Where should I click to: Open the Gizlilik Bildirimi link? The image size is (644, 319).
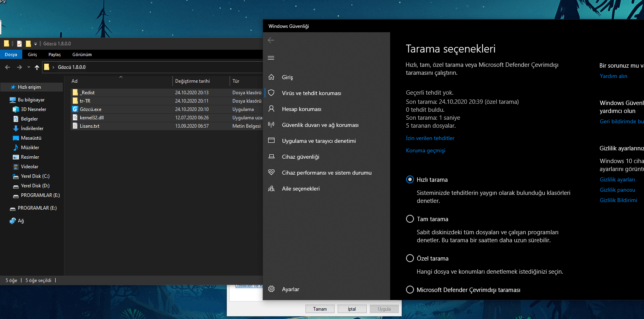coord(619,200)
